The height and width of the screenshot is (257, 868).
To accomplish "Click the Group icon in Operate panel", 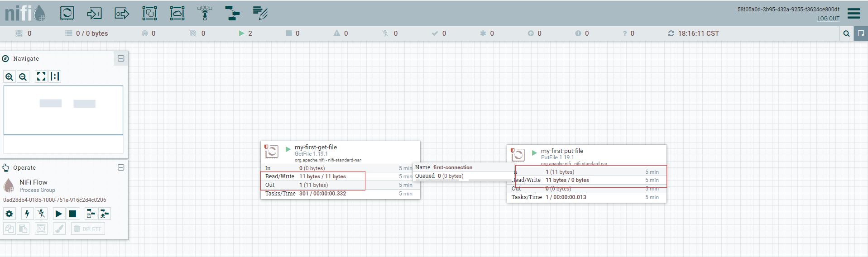I will pos(41,228).
